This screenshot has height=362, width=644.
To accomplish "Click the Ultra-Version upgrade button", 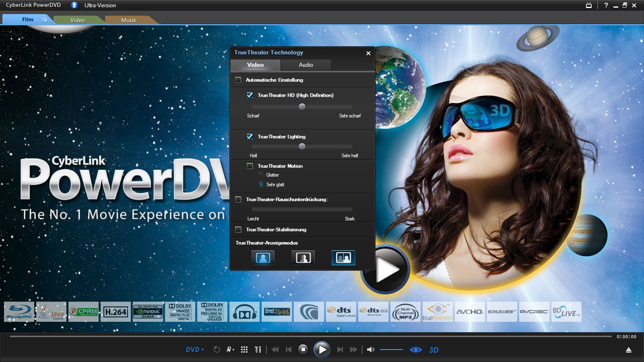I will [x=74, y=5].
